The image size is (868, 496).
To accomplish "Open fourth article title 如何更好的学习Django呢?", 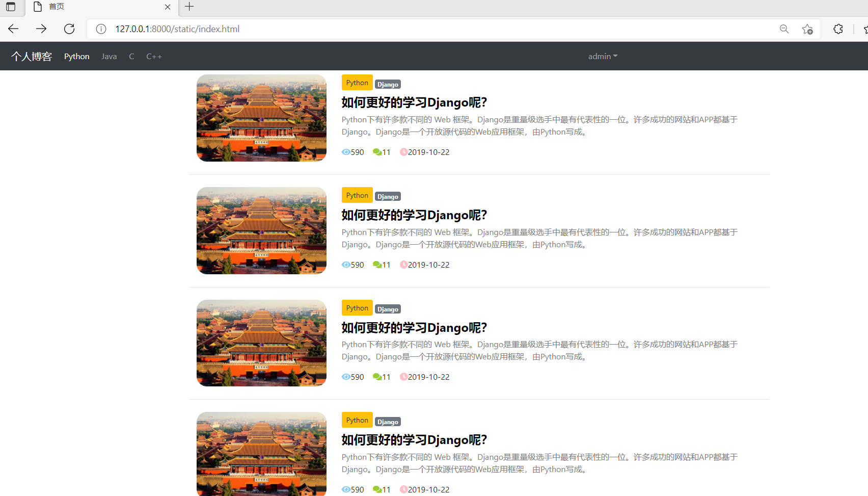I will point(414,440).
